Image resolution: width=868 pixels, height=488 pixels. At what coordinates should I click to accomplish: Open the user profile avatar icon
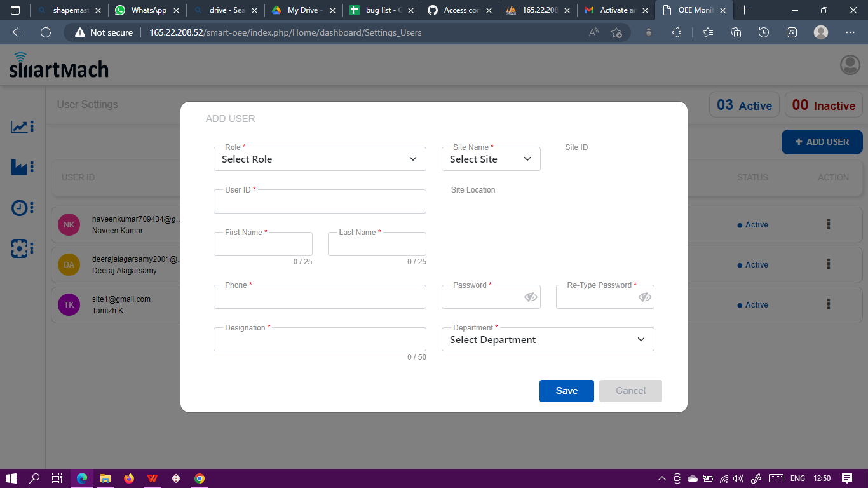pyautogui.click(x=850, y=64)
